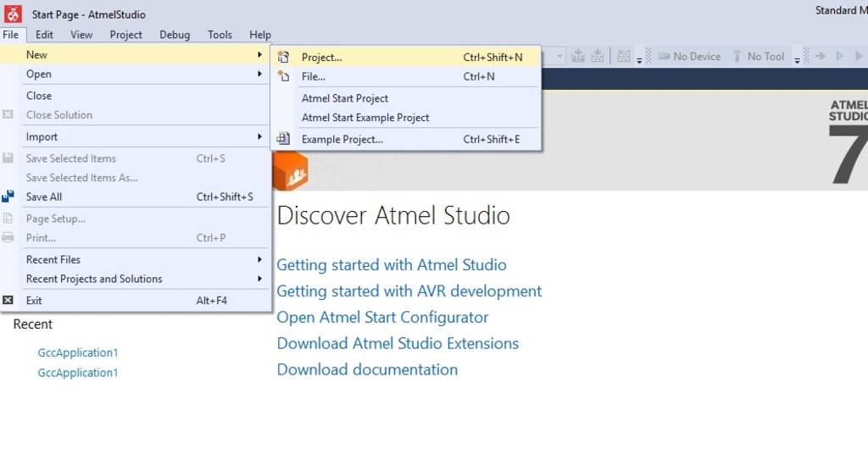This screenshot has width=868, height=449.
Task: Open first GccApplication1 recent project
Action: [x=78, y=352]
